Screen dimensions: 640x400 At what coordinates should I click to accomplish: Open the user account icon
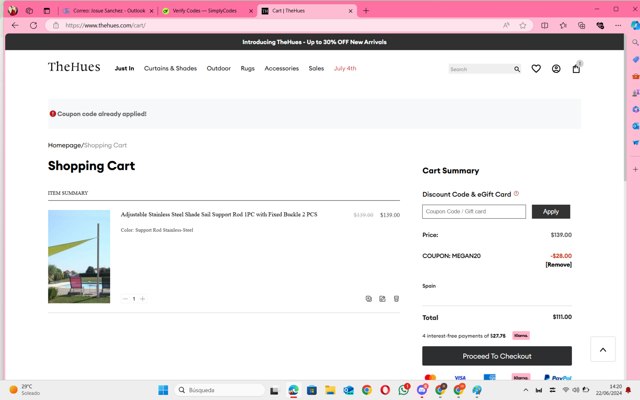pyautogui.click(x=556, y=69)
